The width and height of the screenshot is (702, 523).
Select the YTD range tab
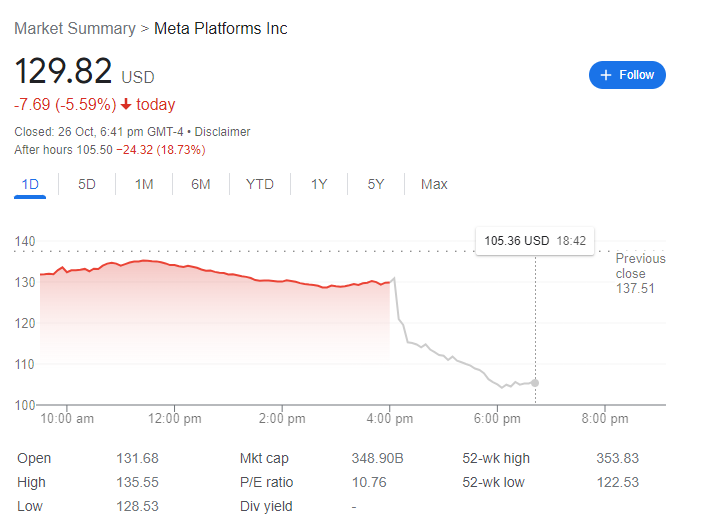pyautogui.click(x=260, y=184)
